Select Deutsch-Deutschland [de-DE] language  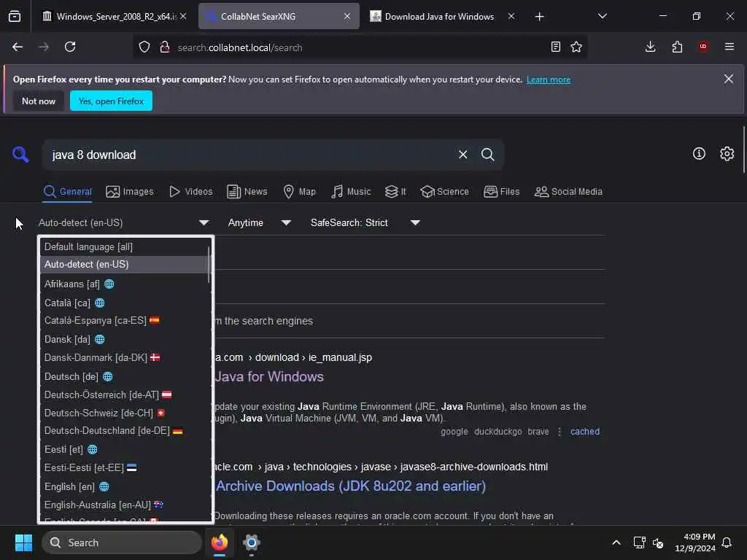(124, 431)
